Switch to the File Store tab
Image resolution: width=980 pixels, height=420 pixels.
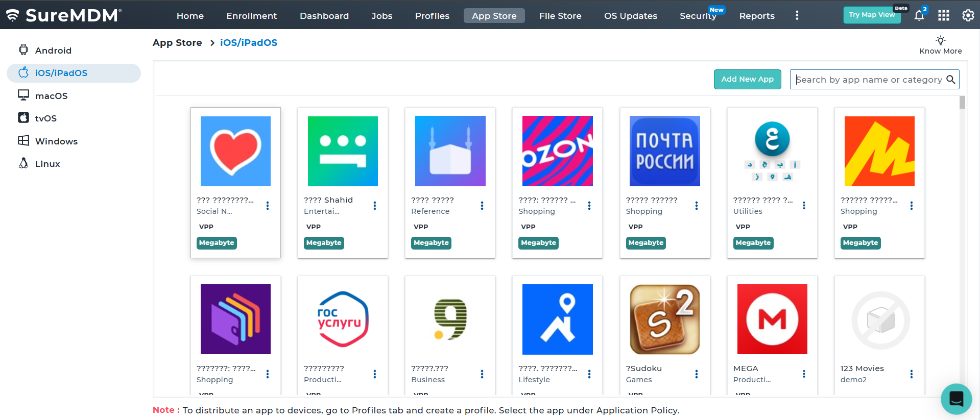(x=560, y=16)
